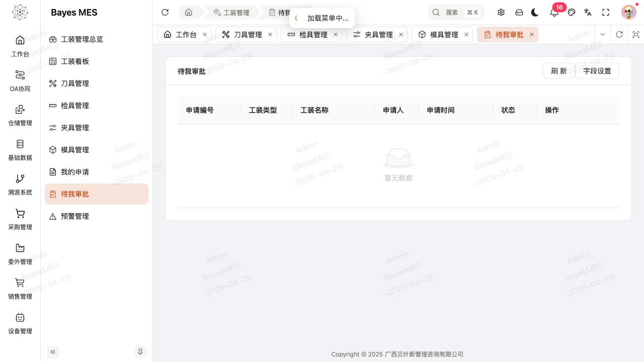Viewport: 644px width, 362px height.
Task: Toggle fullscreen icon in header
Action: [x=606, y=13]
